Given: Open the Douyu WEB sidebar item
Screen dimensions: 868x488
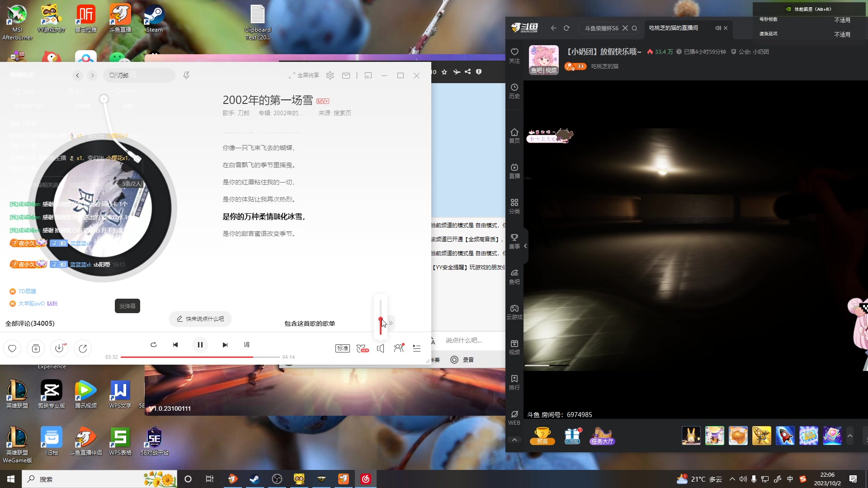Looking at the screenshot, I should [514, 418].
